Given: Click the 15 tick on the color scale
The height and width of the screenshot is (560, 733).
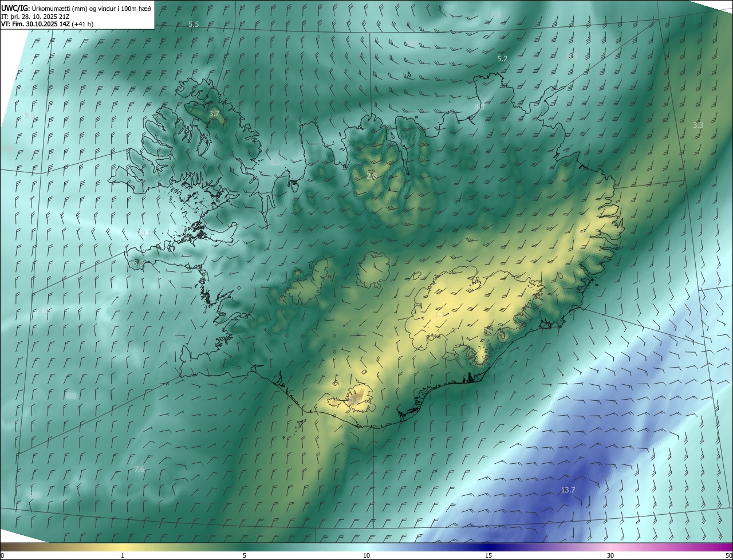Looking at the screenshot, I should pyautogui.click(x=488, y=555).
